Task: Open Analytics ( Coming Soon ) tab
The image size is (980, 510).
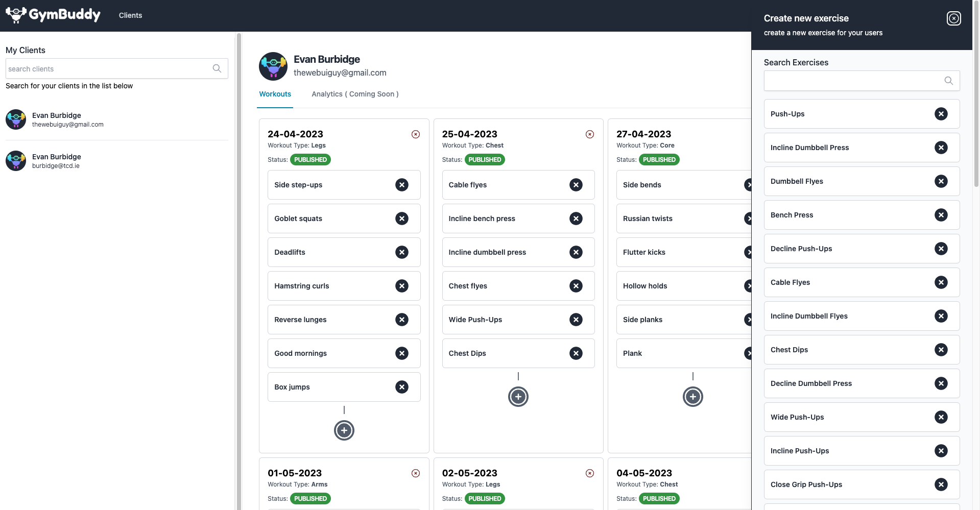Action: tap(355, 94)
